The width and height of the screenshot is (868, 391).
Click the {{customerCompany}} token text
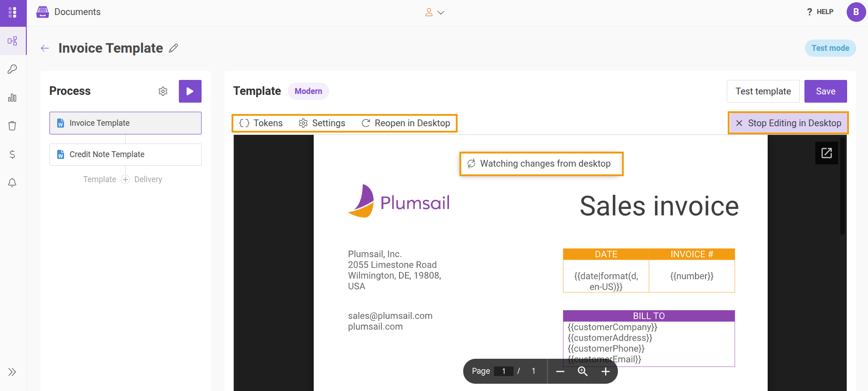click(x=612, y=327)
